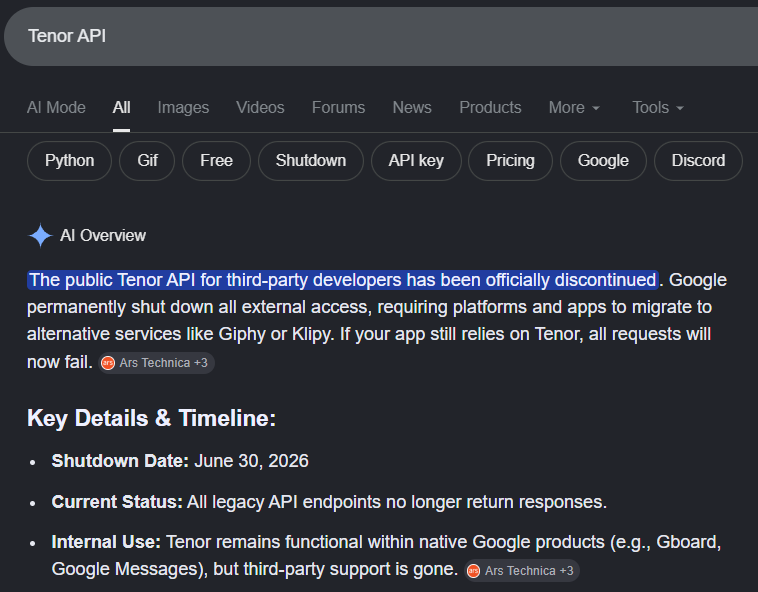Click the Internal Use bullet text
758x592 pixels.
point(386,556)
